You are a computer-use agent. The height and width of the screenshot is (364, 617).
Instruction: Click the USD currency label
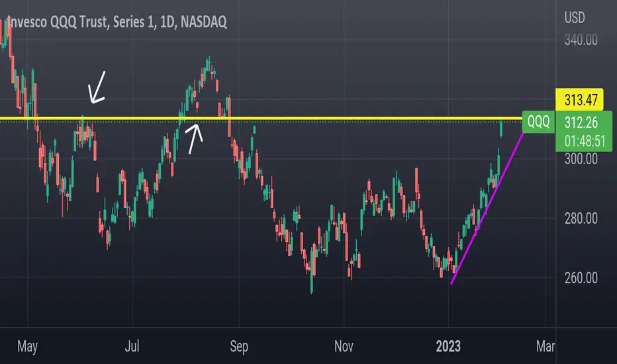(575, 18)
